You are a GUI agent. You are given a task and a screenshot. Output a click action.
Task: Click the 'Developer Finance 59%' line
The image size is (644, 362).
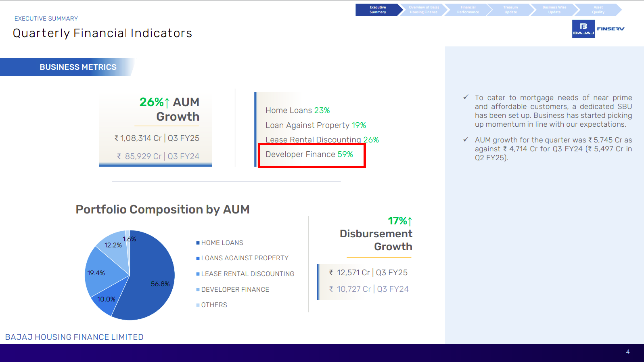tap(309, 155)
